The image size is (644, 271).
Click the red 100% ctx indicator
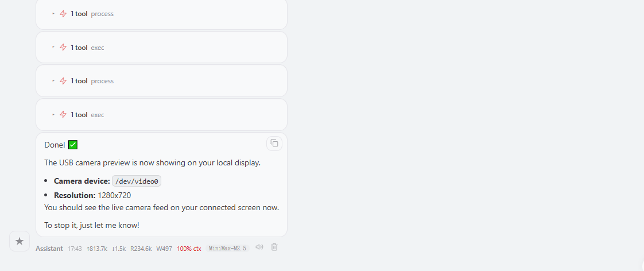pyautogui.click(x=189, y=249)
